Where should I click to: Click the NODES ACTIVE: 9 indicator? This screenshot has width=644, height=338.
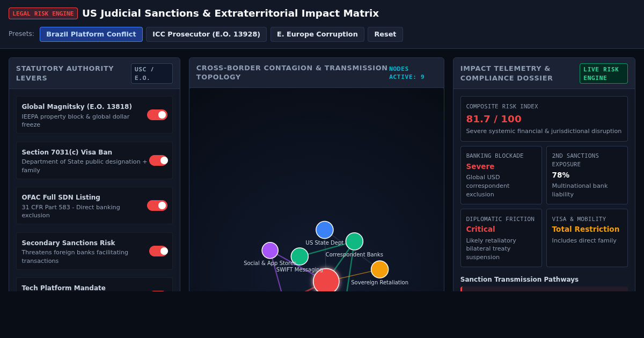point(407,73)
